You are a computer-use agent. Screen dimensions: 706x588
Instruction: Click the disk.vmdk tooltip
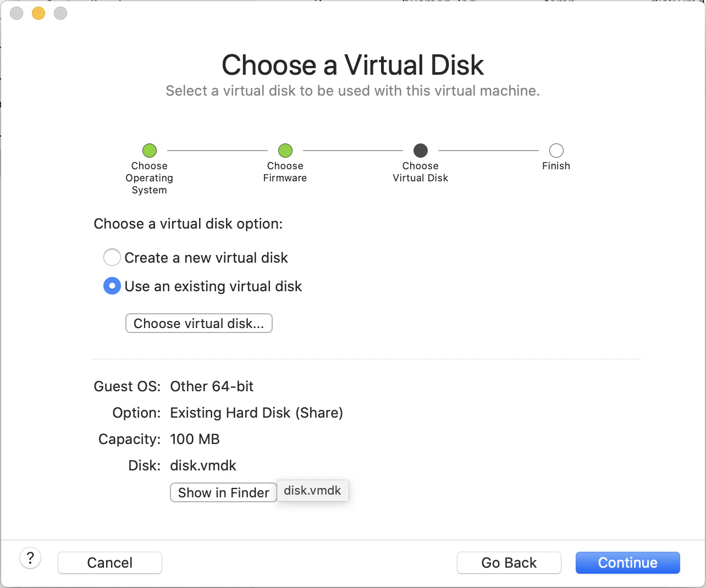pyautogui.click(x=313, y=490)
